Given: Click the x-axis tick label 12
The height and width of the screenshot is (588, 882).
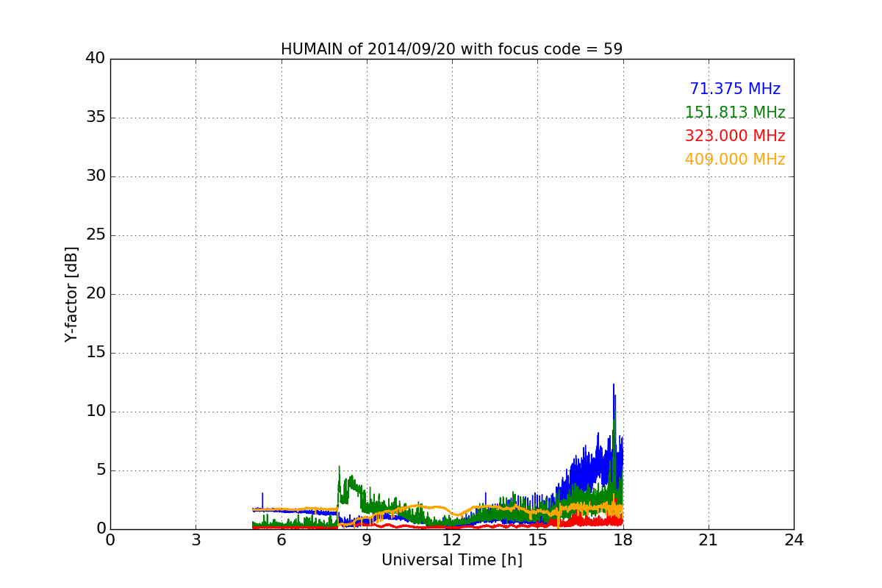Looking at the screenshot, I should tap(452, 540).
